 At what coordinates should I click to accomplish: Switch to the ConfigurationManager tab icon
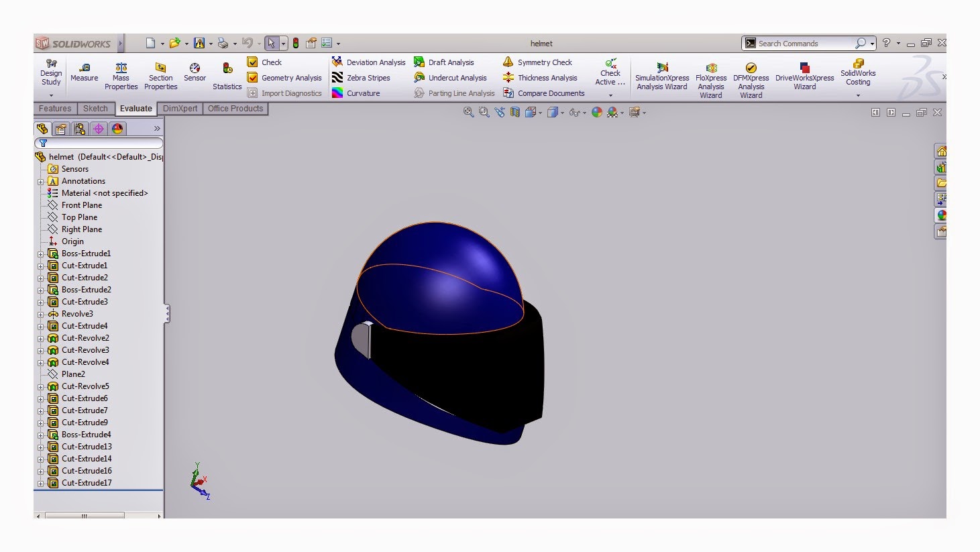pyautogui.click(x=80, y=129)
